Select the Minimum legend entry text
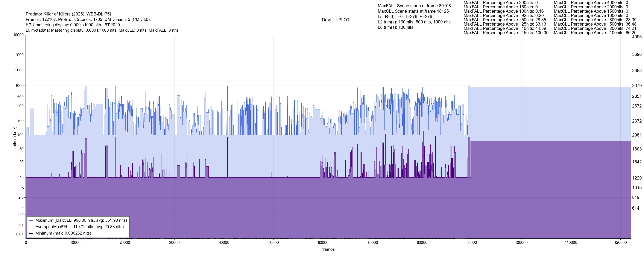Image resolution: width=644 pixels, height=258 pixels. pyautogui.click(x=63, y=233)
